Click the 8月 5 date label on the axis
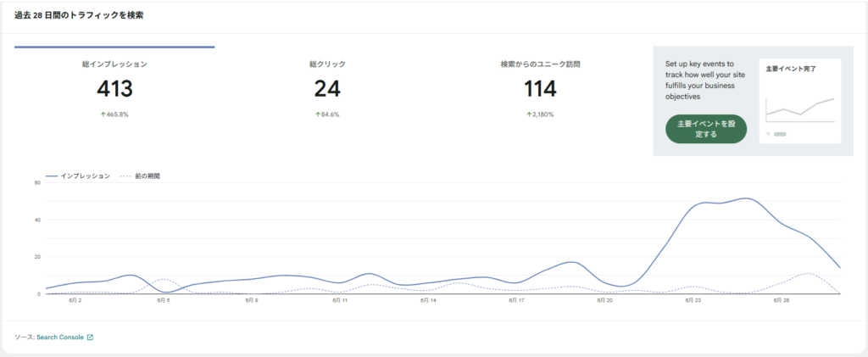The width and height of the screenshot is (868, 357). [163, 300]
